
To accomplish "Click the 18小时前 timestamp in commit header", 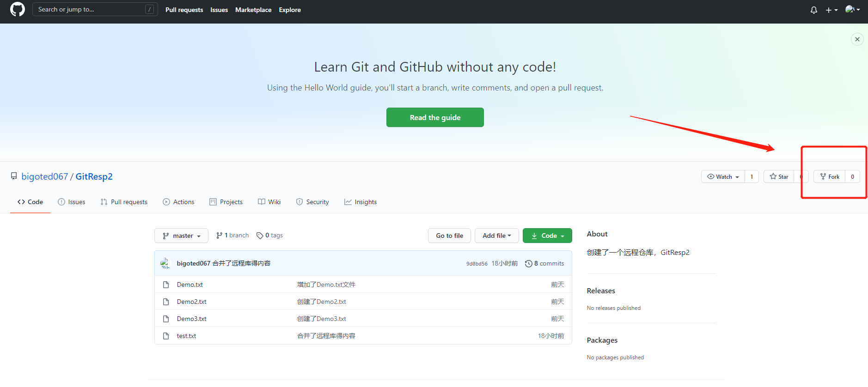I will pos(504,263).
